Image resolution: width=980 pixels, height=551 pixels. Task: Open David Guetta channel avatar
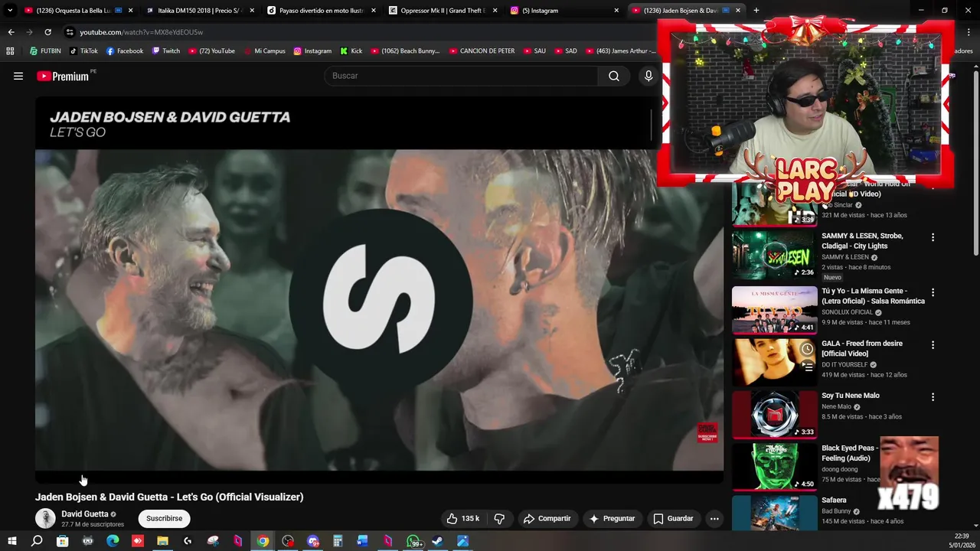coord(45,519)
